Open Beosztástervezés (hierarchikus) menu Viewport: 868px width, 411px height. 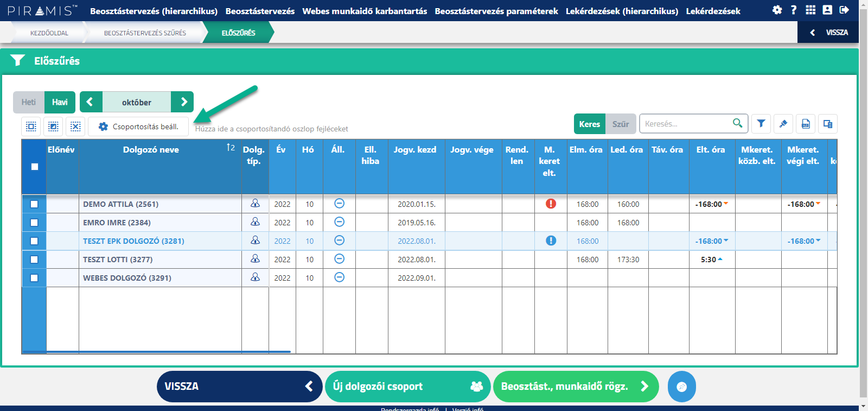coord(154,11)
